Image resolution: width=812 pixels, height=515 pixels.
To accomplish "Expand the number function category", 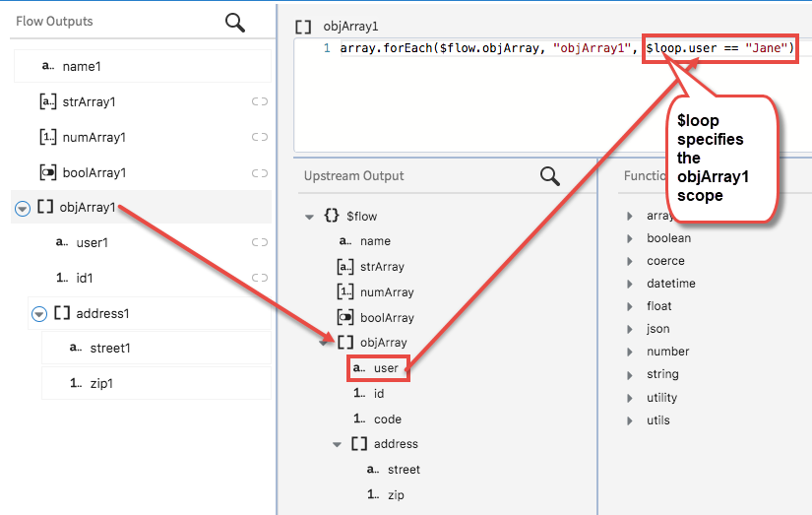I will (630, 353).
